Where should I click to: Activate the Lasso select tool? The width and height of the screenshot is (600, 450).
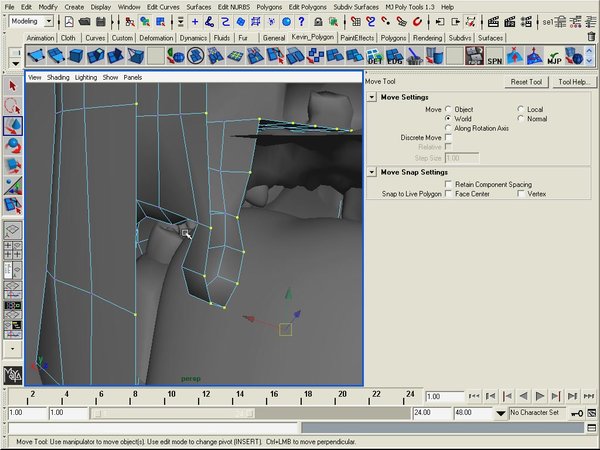pyautogui.click(x=13, y=105)
